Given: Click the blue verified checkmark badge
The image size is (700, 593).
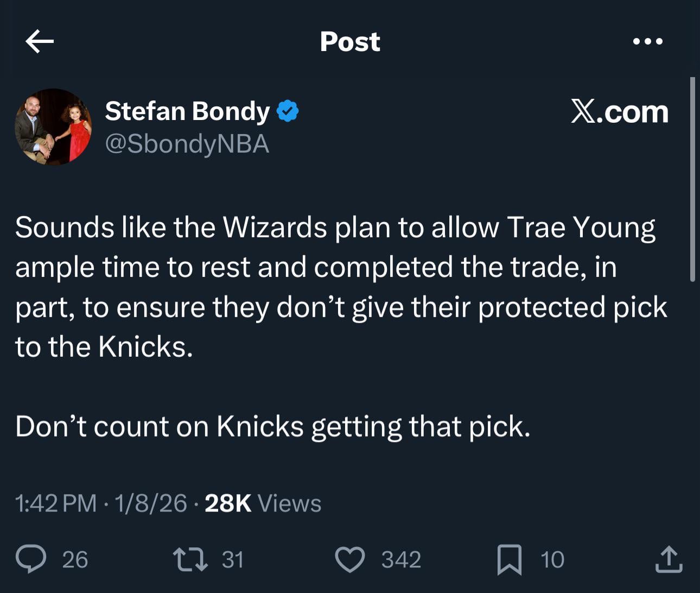Looking at the screenshot, I should 288,111.
